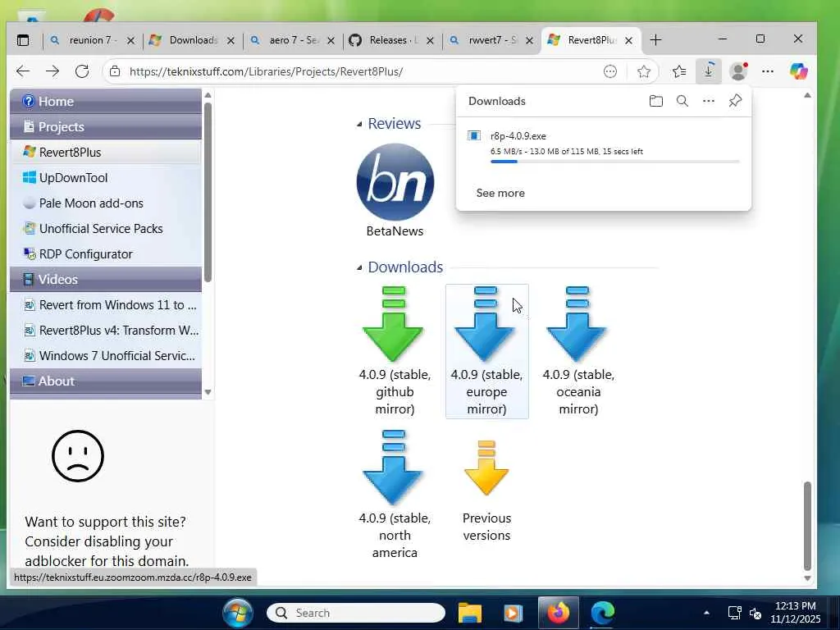The width and height of the screenshot is (840, 630).
Task: Select Revert8Plus in sidebar
Action: pyautogui.click(x=106, y=152)
